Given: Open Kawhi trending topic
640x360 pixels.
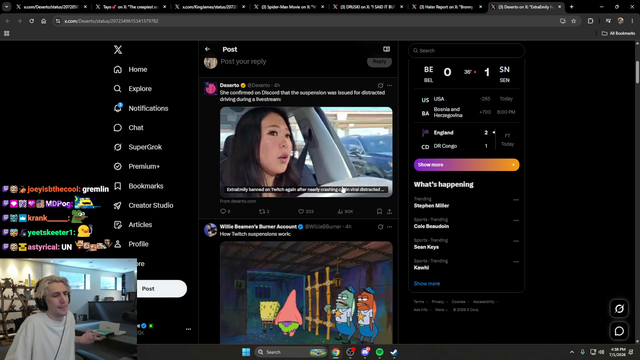Looking at the screenshot, I should [421, 268].
